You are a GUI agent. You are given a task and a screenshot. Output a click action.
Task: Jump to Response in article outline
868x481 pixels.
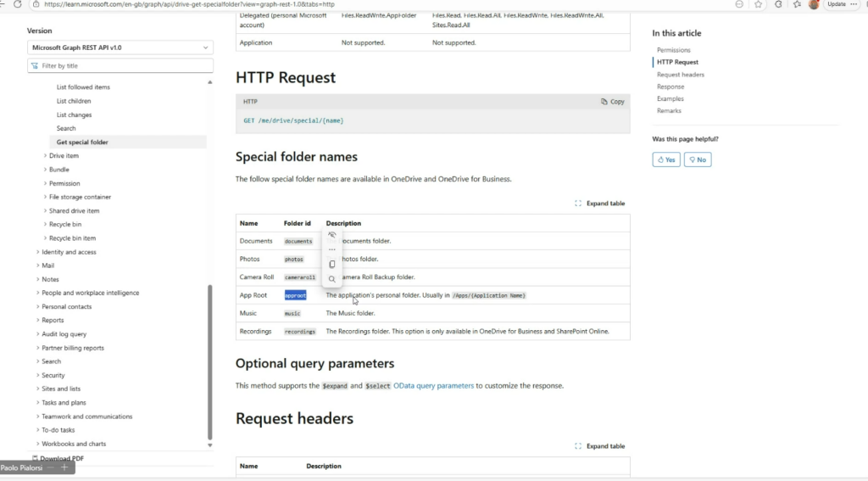670,87
